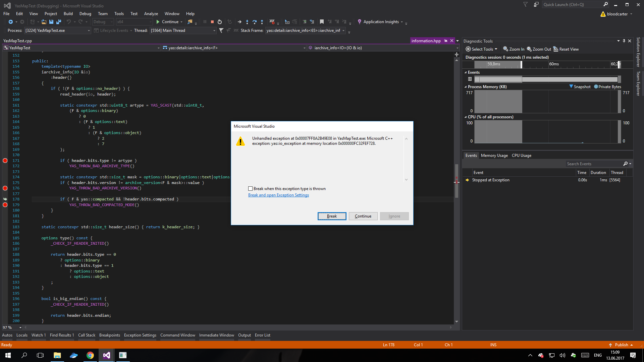Toggle the breakpoint on line 176
Screen dimensions: 644x362
5,188
